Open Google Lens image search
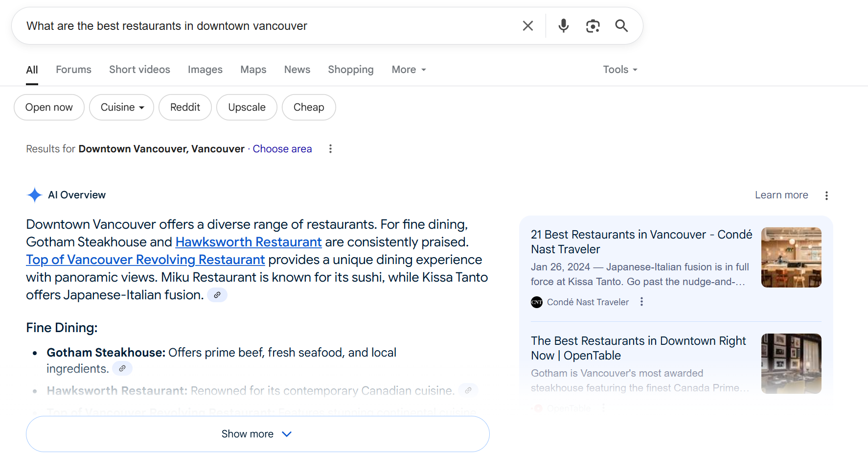 click(x=593, y=25)
